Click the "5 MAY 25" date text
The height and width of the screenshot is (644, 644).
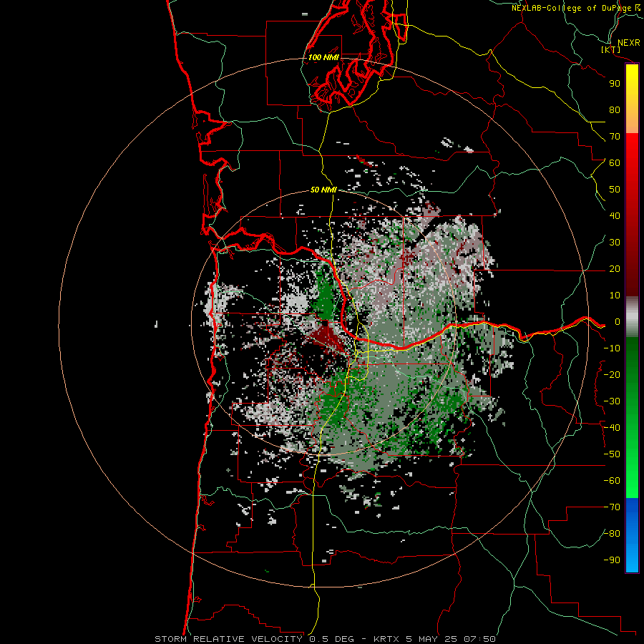(x=431, y=639)
